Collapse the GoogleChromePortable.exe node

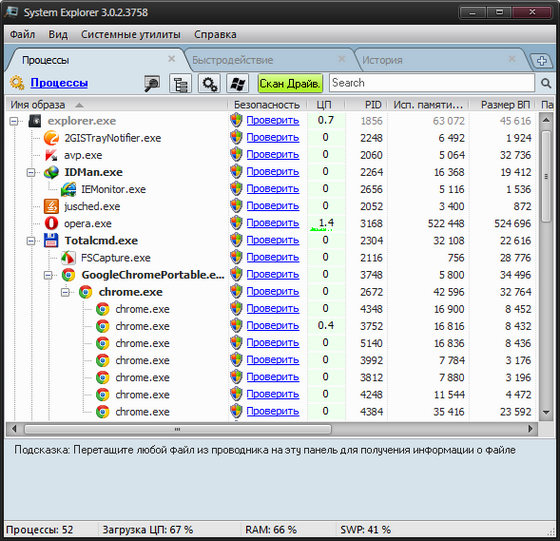[48, 275]
